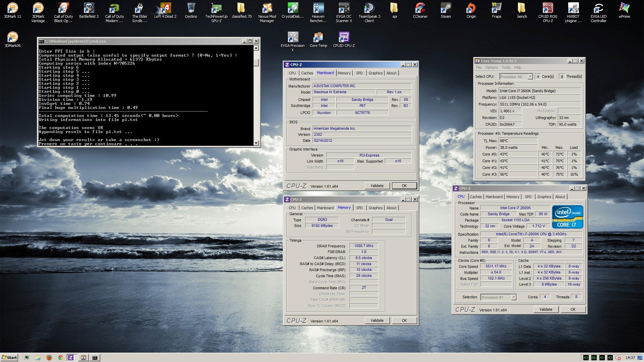Launch Battlefield 3 from the desktop

tap(89, 10)
